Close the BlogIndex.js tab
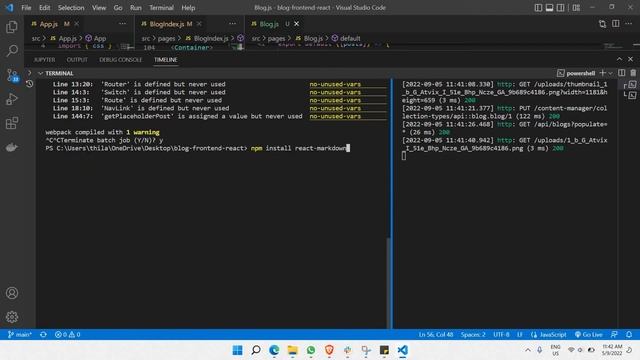The width and height of the screenshot is (640, 360). pos(199,24)
